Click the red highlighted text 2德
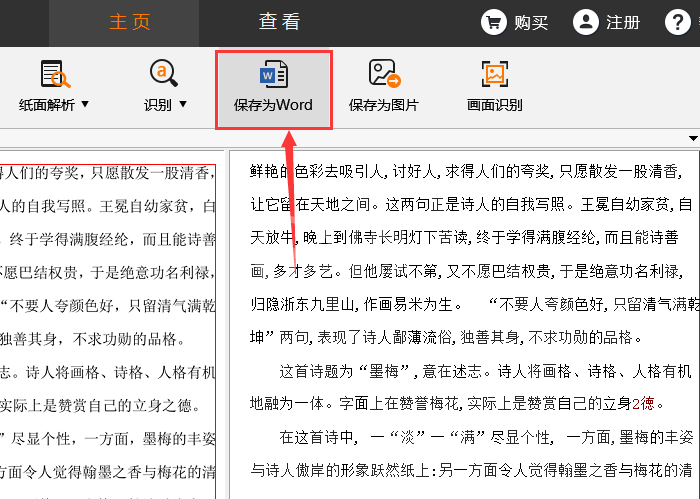 tap(643, 403)
